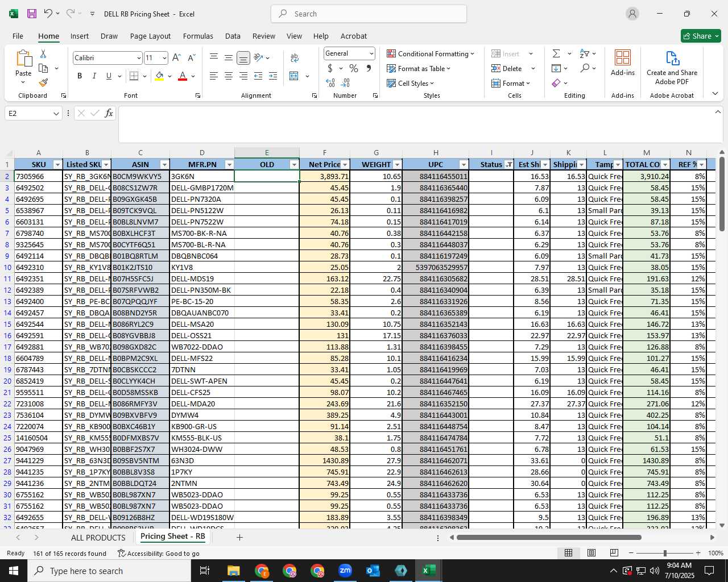Click the Decrease Font Size icon
728x582 pixels.
(x=191, y=57)
